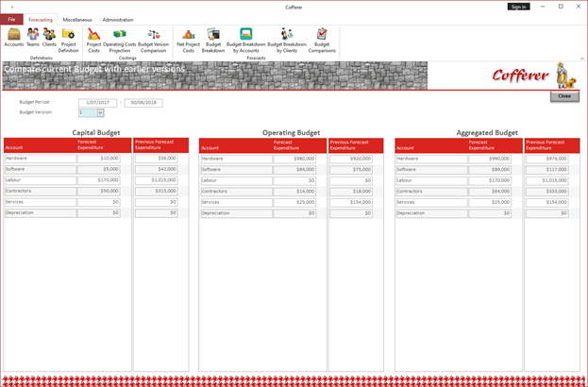
Task: Select Aggregated Budget Labour account cell
Action: (x=432, y=180)
